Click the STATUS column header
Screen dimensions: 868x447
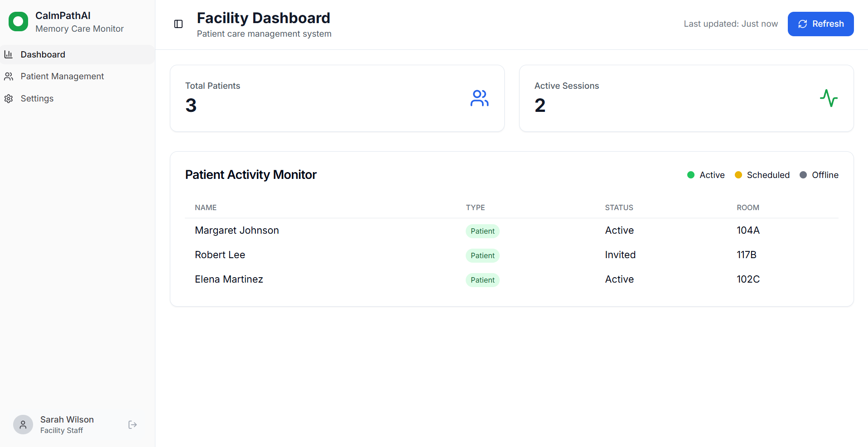point(619,207)
